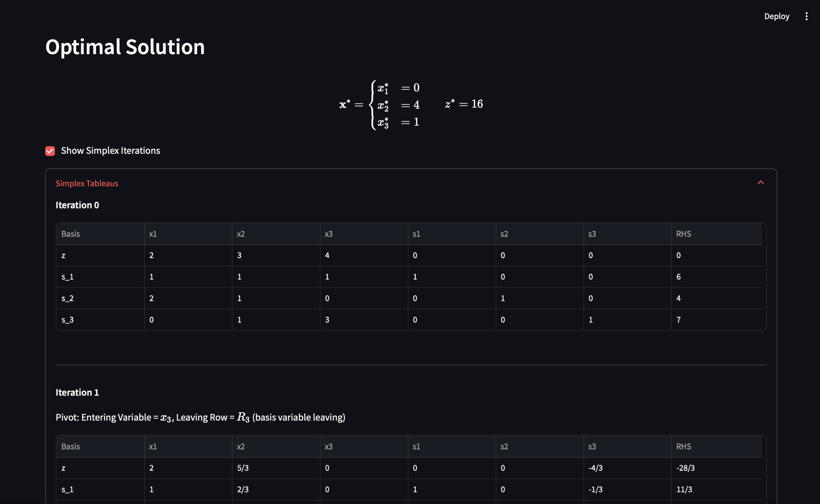
Task: Select the Iteration 0 heading
Action: [x=77, y=205]
